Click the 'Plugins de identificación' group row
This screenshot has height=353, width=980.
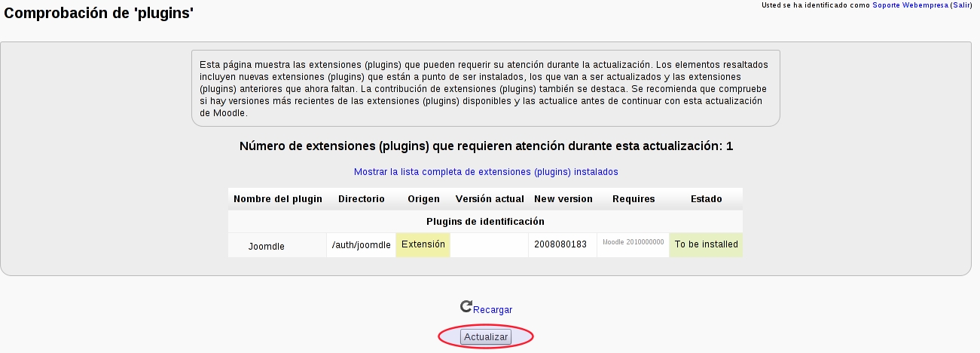coord(485,221)
